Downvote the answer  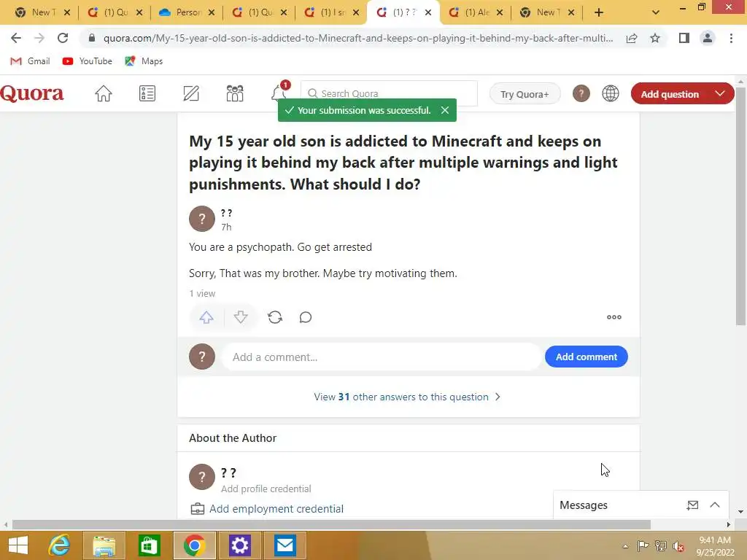click(x=241, y=317)
